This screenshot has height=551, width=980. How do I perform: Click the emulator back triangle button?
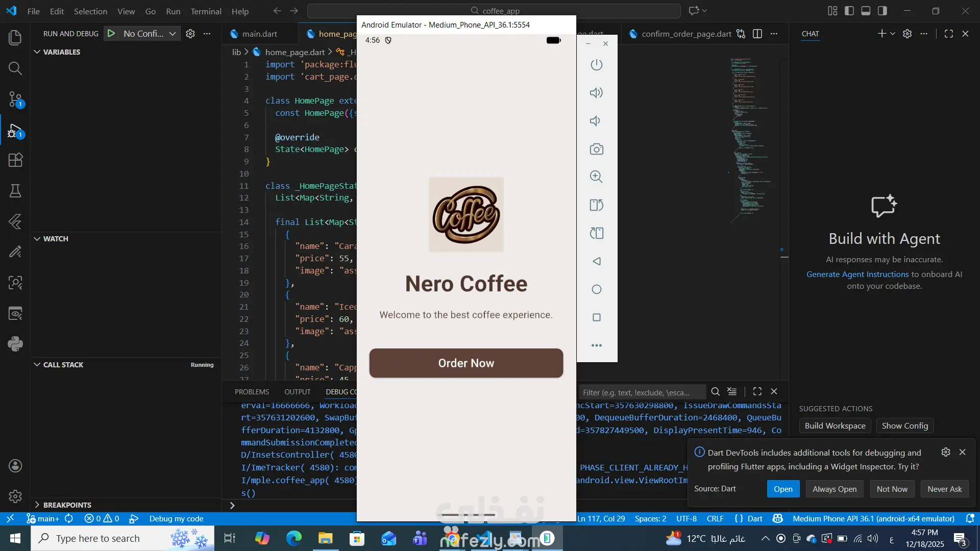tap(596, 261)
